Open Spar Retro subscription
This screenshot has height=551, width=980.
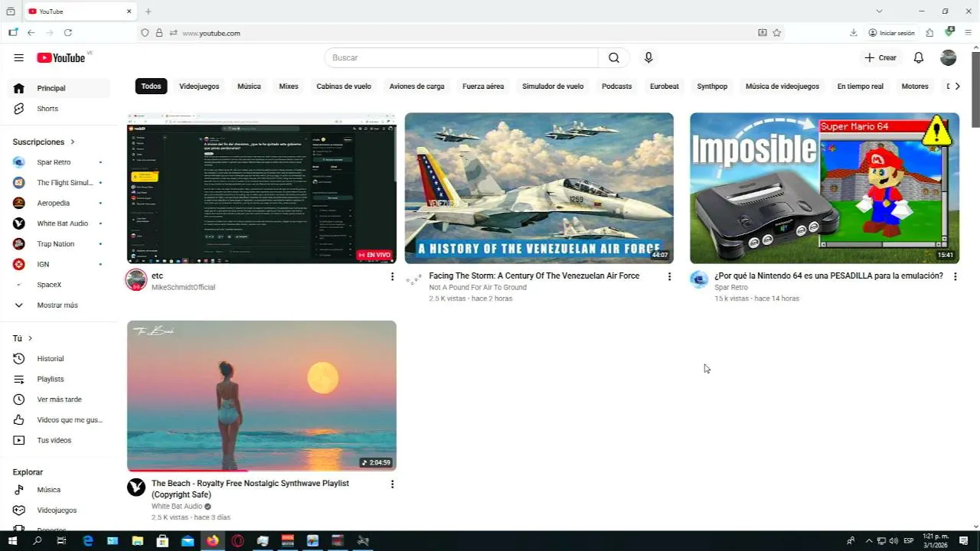point(58,162)
